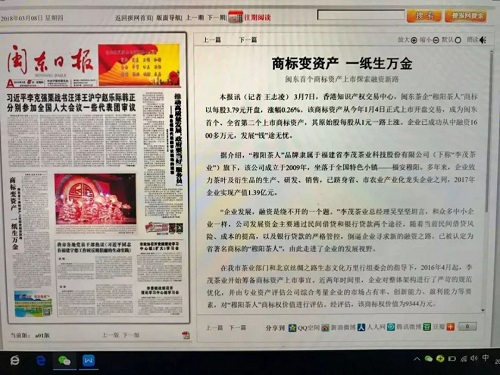Open Edge browser in taskbar
Viewport: 500px width, 375px height.
click(x=41, y=361)
